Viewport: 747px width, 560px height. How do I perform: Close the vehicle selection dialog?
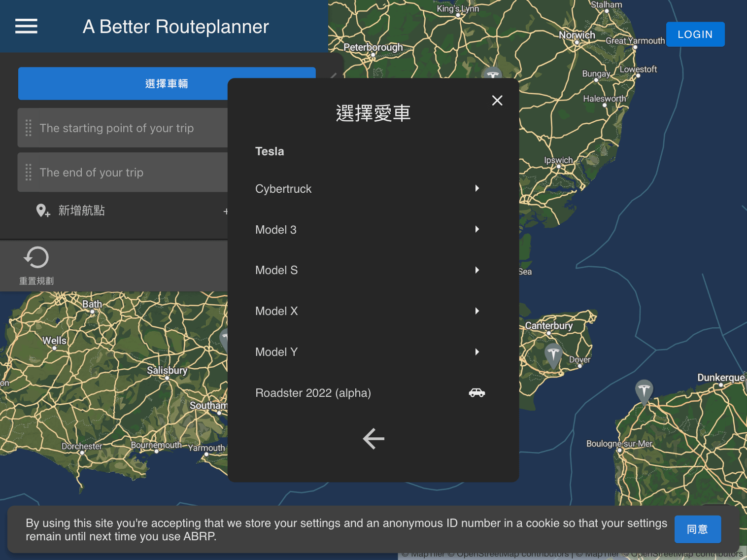point(497,101)
